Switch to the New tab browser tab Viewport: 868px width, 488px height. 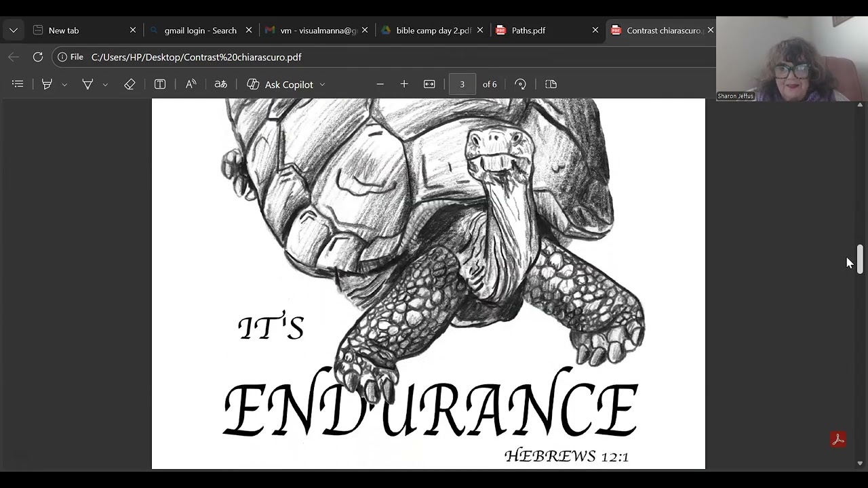point(84,30)
